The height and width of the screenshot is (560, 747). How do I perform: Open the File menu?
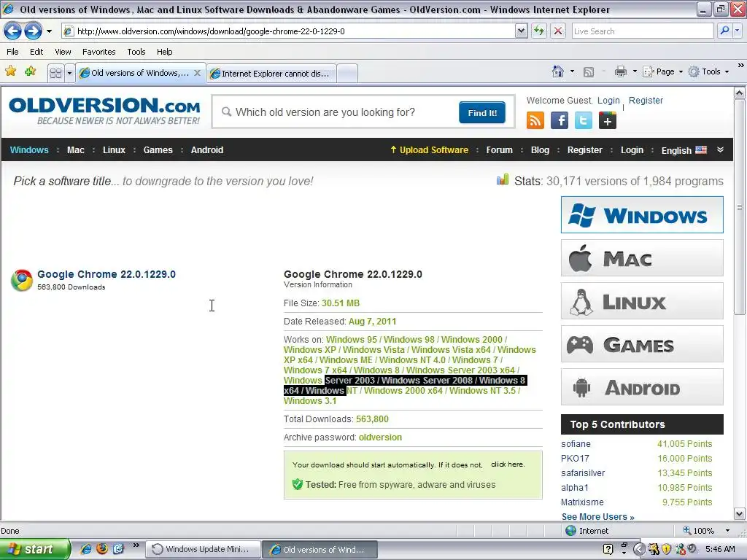(x=13, y=52)
